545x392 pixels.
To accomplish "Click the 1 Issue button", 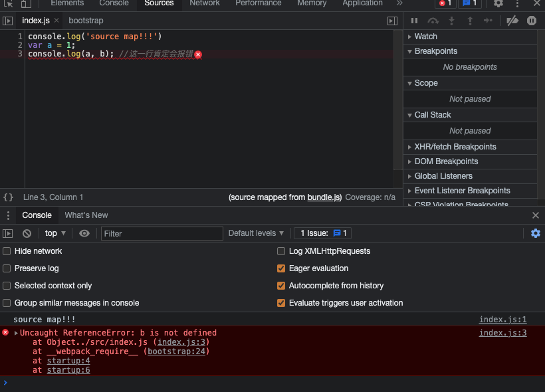I will click(x=322, y=233).
